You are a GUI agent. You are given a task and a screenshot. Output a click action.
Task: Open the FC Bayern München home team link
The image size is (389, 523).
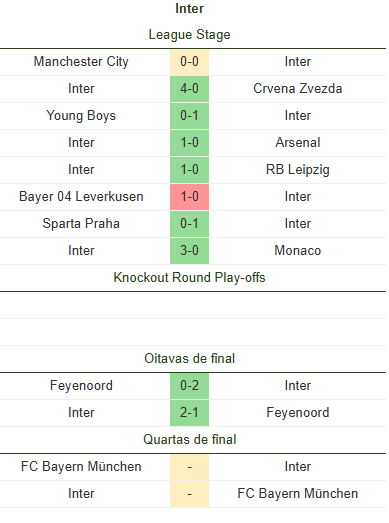(81, 467)
